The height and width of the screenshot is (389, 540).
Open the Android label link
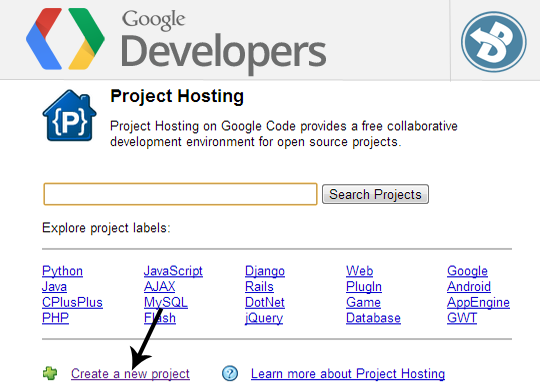tap(469, 286)
